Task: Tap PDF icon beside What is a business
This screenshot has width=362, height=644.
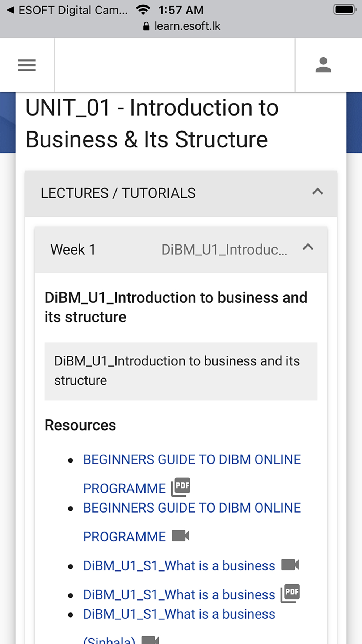Action: pyautogui.click(x=290, y=594)
